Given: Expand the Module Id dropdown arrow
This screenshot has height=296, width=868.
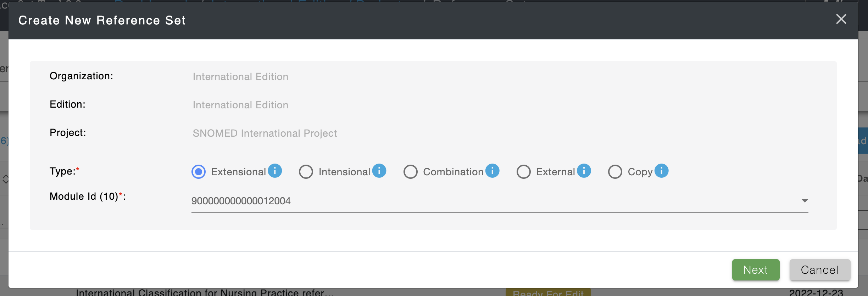Looking at the screenshot, I should (x=805, y=201).
